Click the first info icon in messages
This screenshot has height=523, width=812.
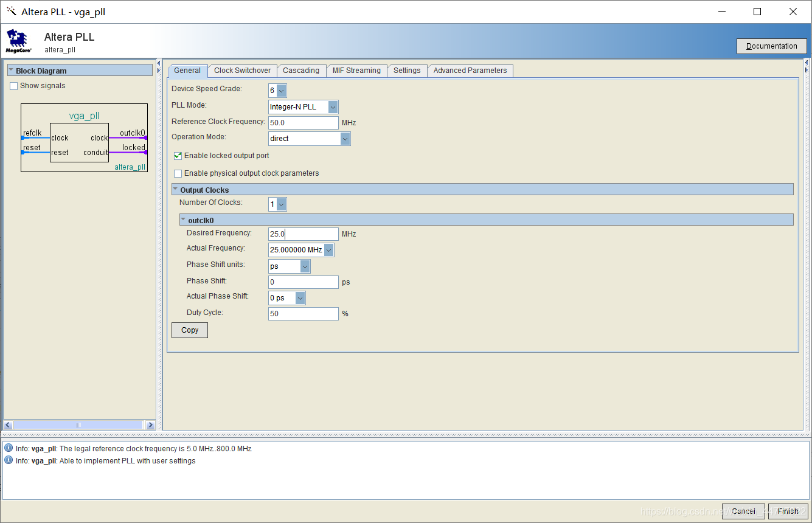click(x=9, y=448)
